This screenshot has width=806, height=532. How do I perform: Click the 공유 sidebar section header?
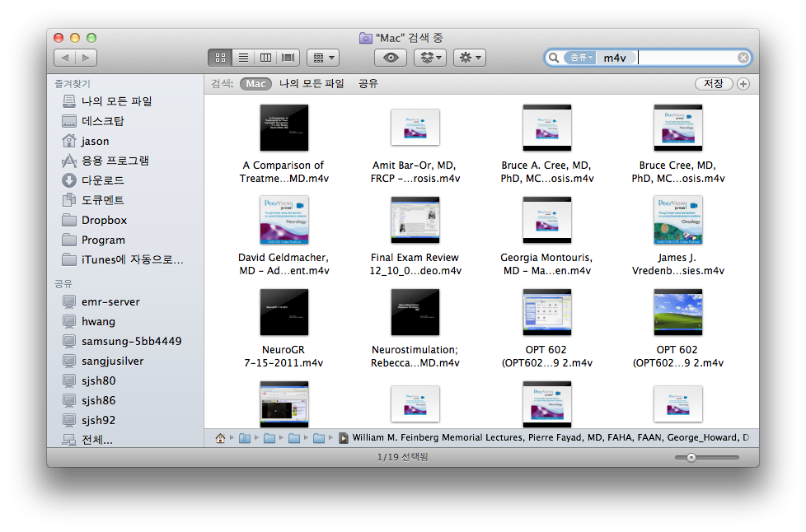(63, 283)
